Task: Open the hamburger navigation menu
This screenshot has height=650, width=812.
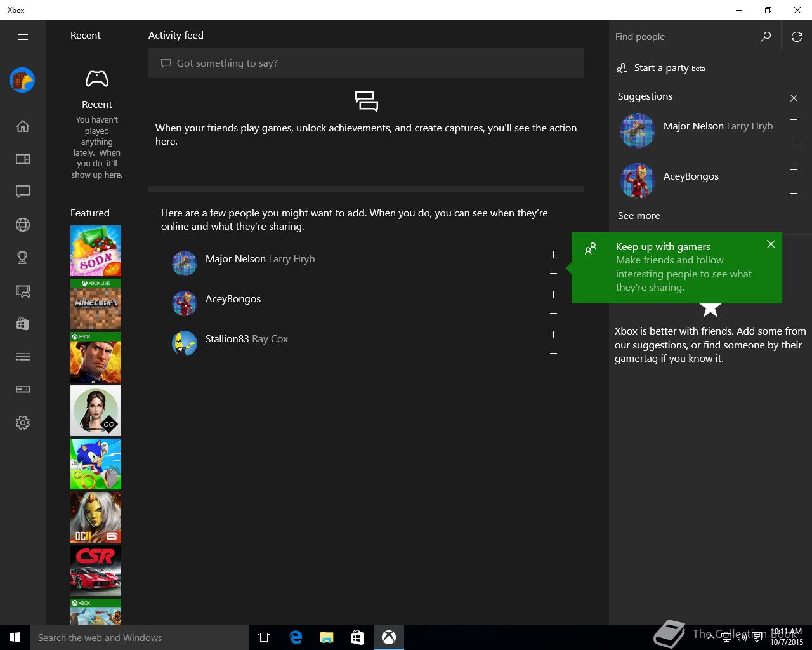Action: (x=23, y=37)
